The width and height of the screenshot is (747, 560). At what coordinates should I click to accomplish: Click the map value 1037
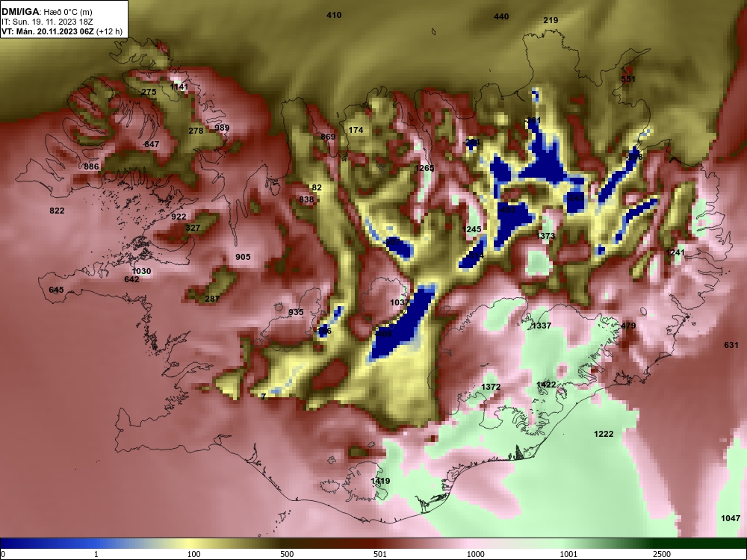click(x=400, y=302)
